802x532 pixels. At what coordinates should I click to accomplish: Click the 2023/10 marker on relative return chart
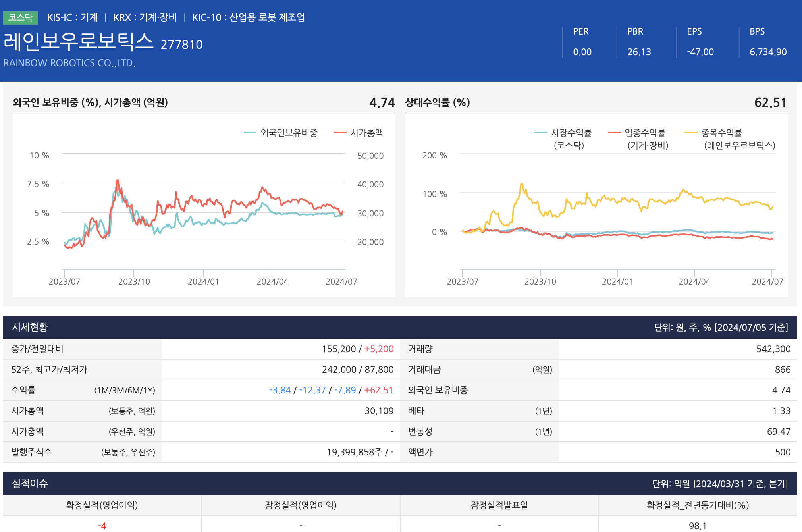point(540,281)
